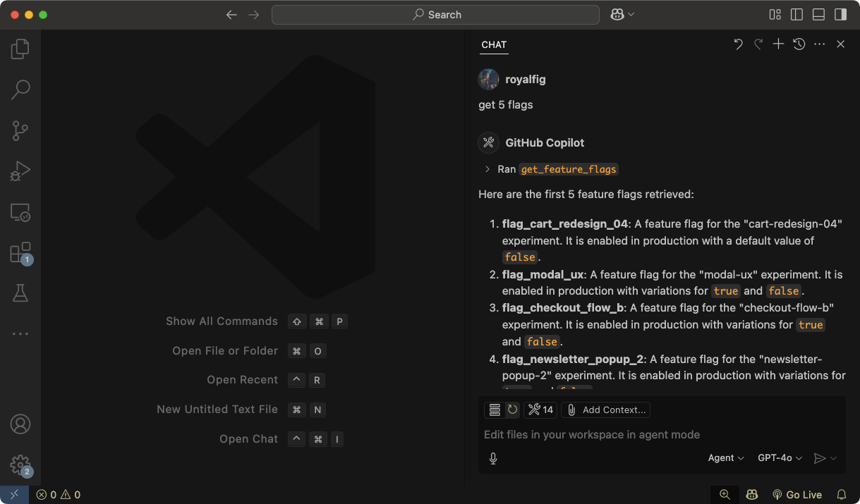Expand the send options chevron
The height and width of the screenshot is (504, 860).
coord(834,458)
